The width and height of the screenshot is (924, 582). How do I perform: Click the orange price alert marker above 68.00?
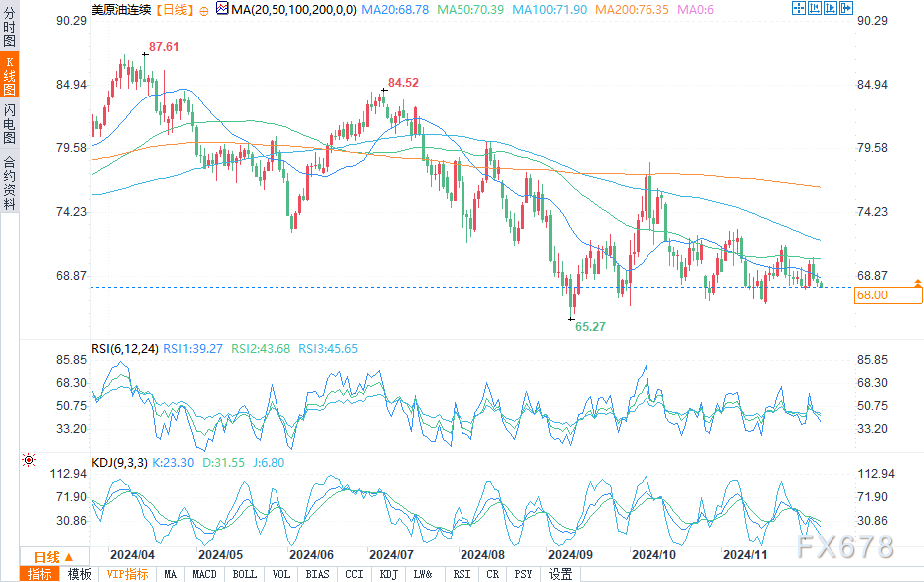point(917,283)
